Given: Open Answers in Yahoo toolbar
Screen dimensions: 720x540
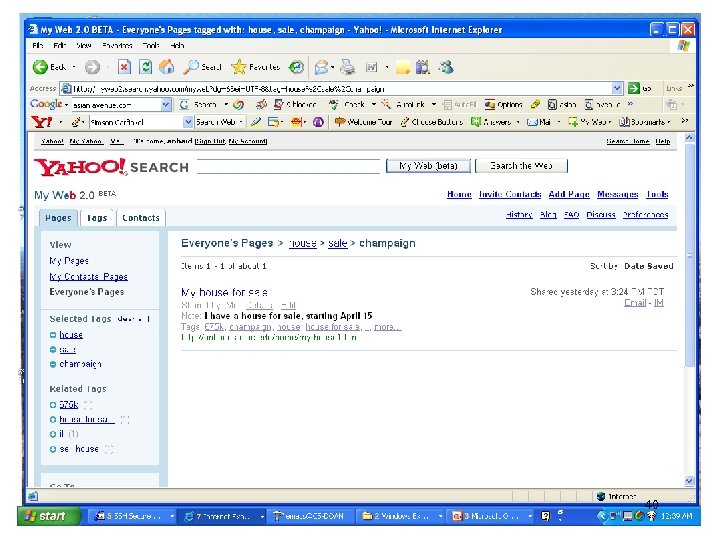Looking at the screenshot, I should pos(492,122).
